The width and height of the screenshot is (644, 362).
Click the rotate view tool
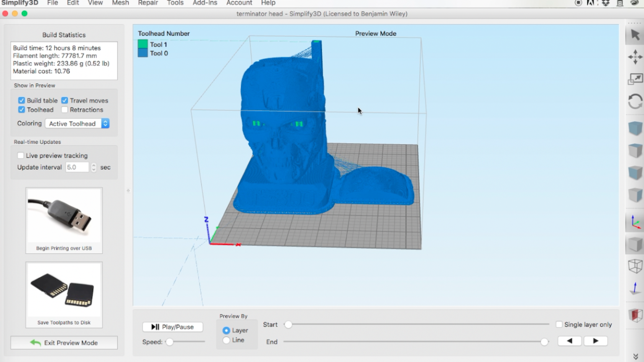[x=635, y=102]
